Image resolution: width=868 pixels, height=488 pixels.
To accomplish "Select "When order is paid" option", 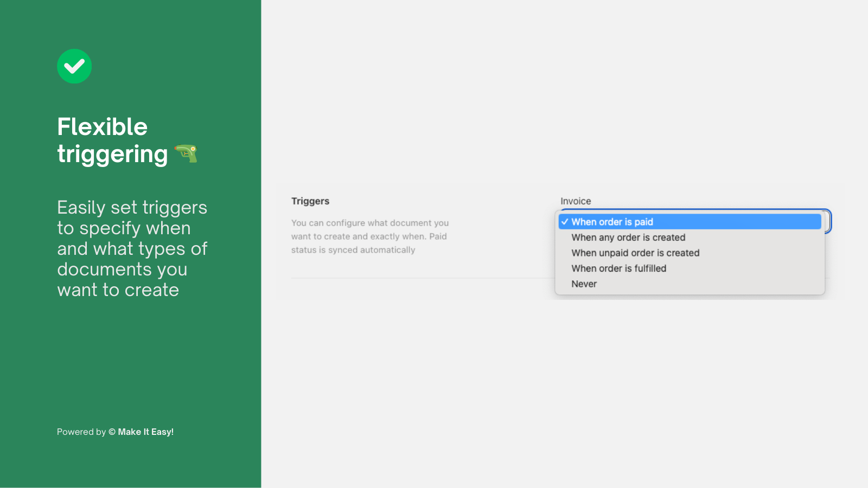I will coord(612,222).
